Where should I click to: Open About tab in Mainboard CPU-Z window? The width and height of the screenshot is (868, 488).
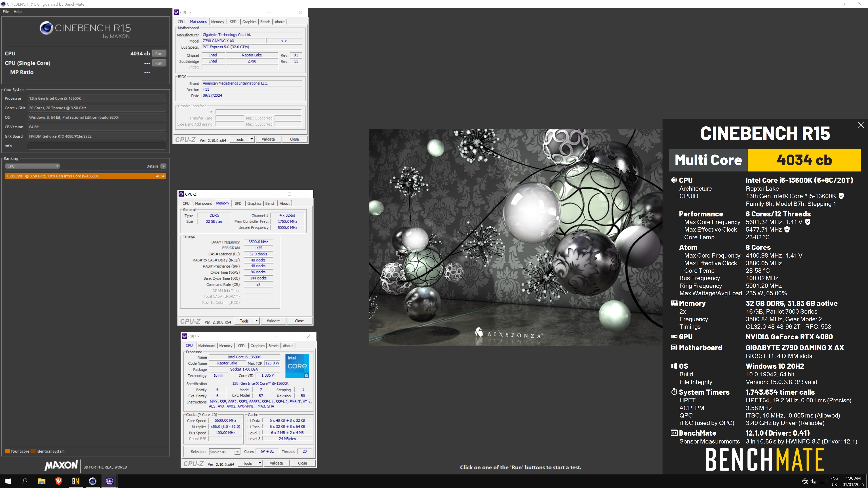[280, 22]
